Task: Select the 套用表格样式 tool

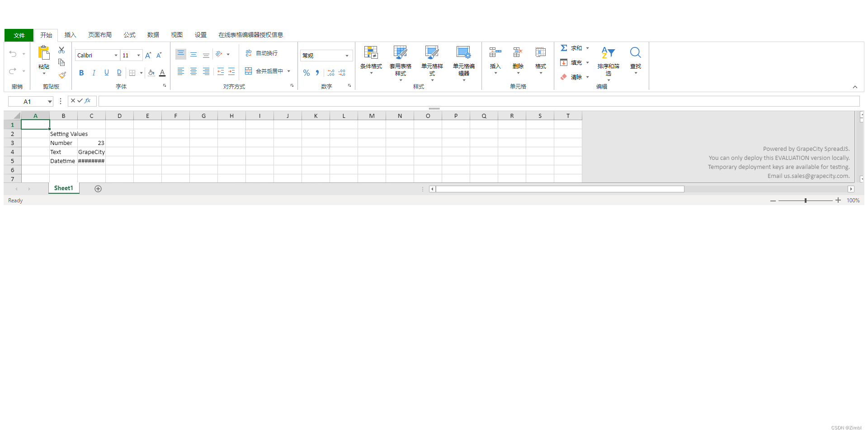Action: pos(400,62)
